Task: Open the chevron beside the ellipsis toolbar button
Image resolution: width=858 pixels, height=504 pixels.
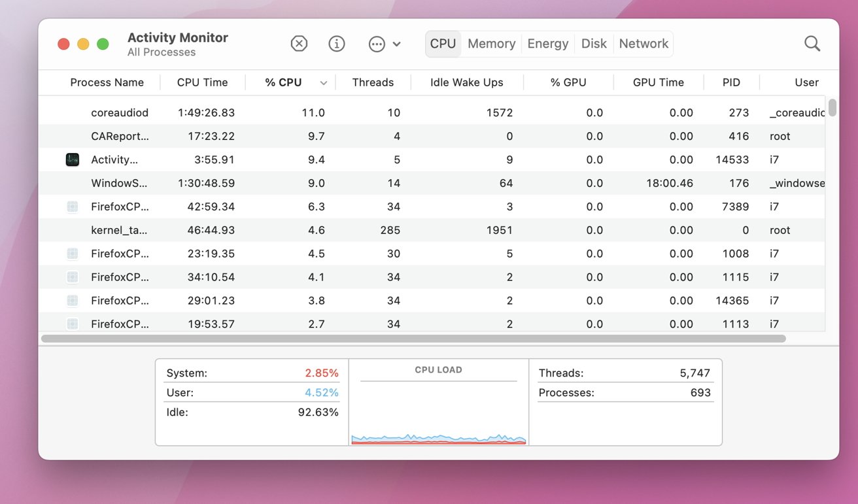Action: [395, 44]
